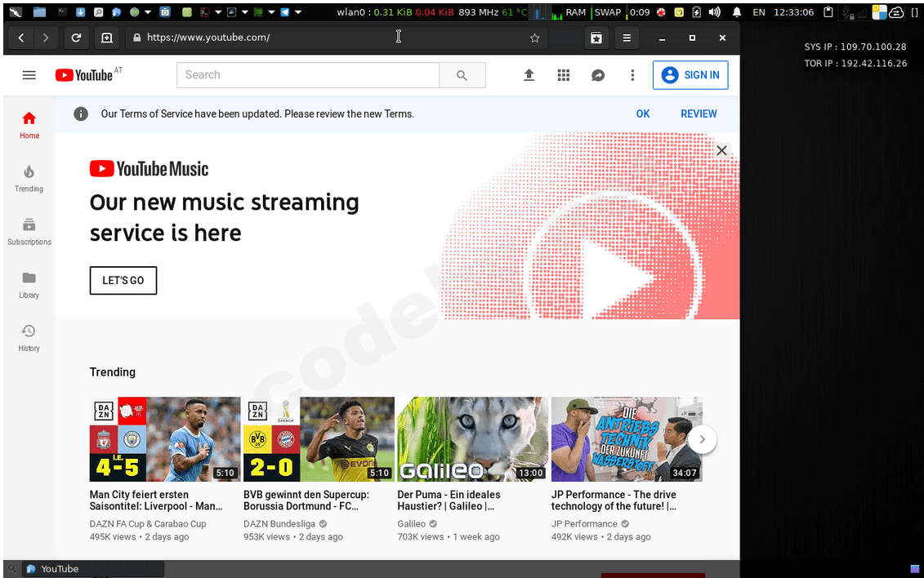
Task: Click REVIEW on Terms notice
Action: pyautogui.click(x=699, y=114)
